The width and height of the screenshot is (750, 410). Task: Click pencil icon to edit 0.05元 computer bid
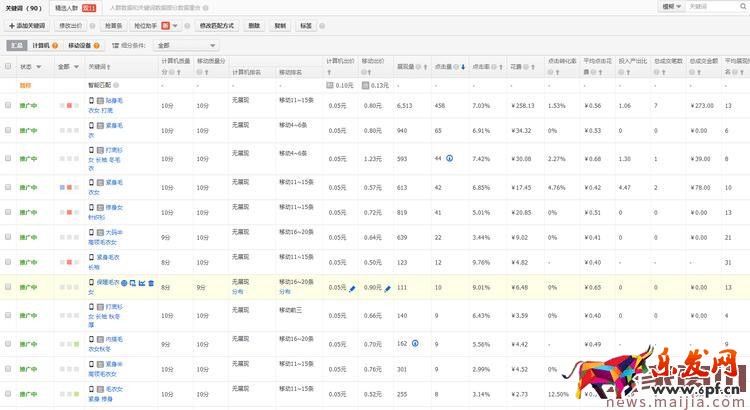pyautogui.click(x=352, y=288)
